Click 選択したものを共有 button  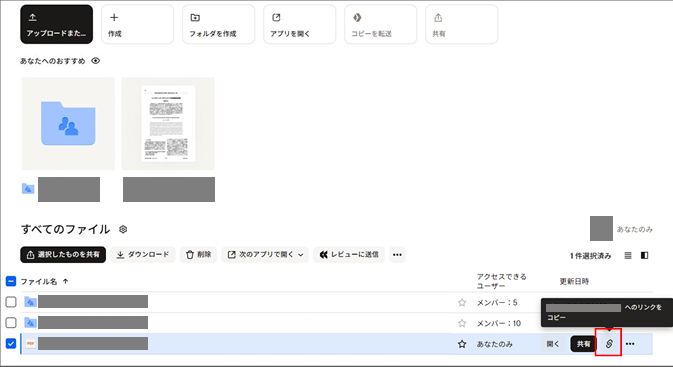click(63, 255)
